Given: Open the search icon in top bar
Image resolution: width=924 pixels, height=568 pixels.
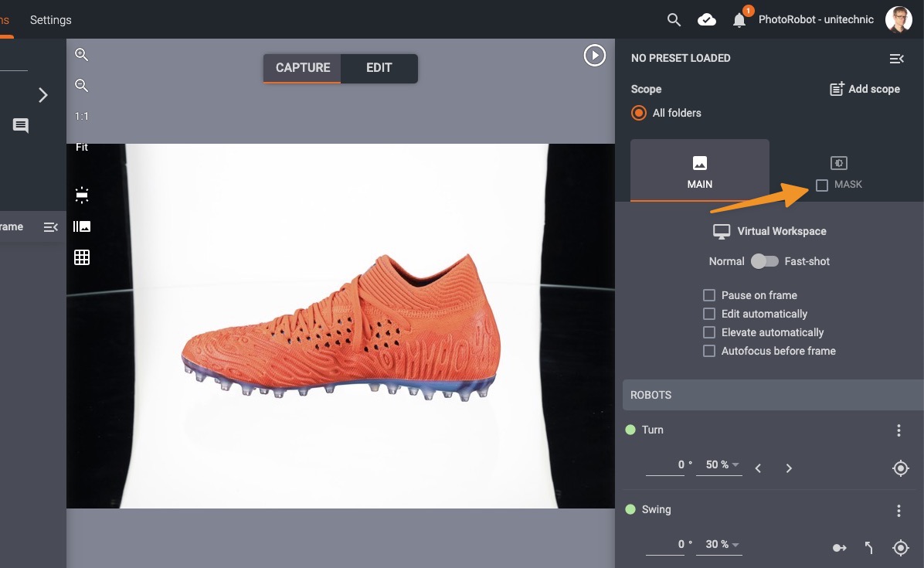Looking at the screenshot, I should [674, 20].
